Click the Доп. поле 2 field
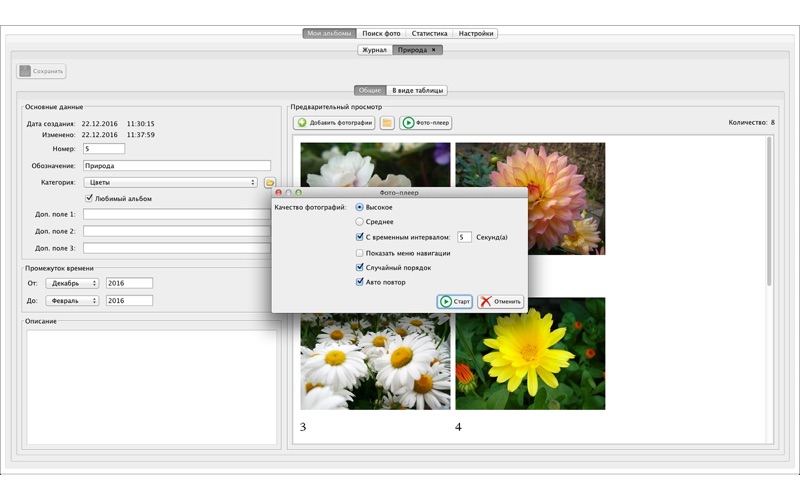The width and height of the screenshot is (800, 500). (x=177, y=231)
